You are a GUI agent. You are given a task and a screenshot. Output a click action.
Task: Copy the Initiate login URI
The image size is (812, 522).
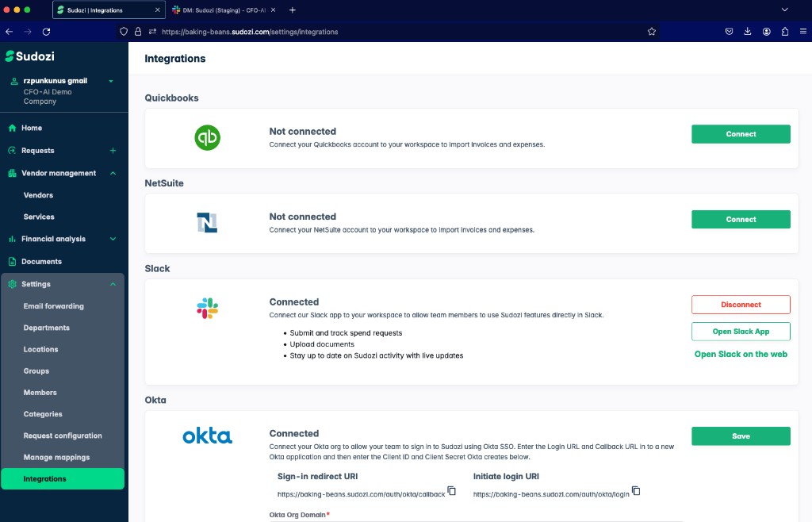[636, 492]
